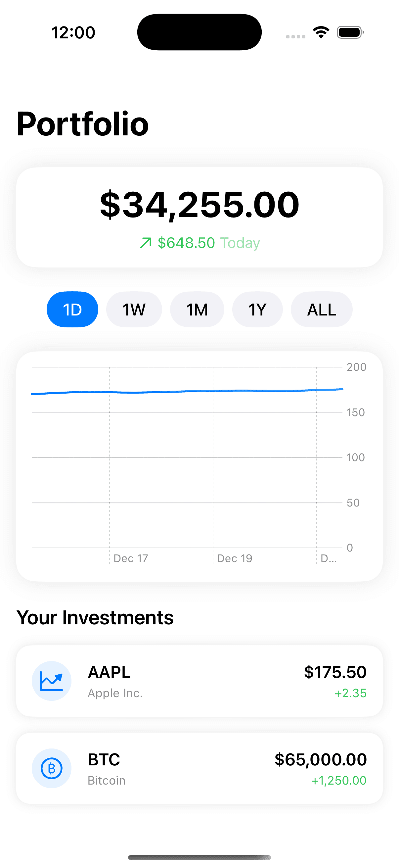Tap the AAPL stock chart icon
The image size is (399, 868).
(x=52, y=681)
